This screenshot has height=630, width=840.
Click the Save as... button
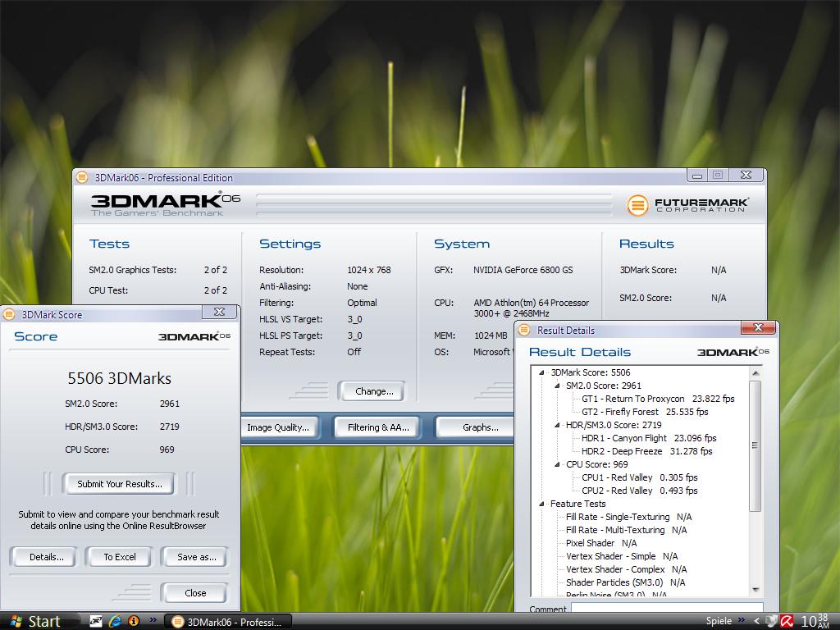(x=197, y=557)
